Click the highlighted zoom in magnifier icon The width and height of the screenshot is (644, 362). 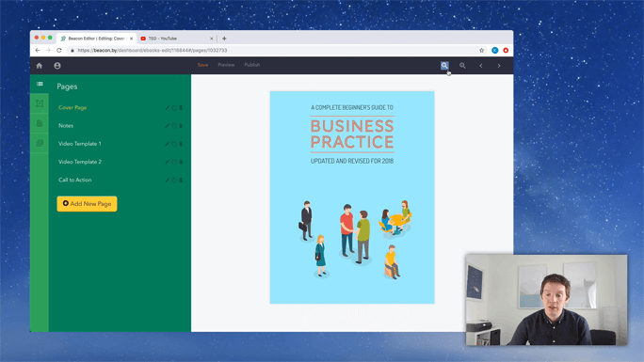point(444,66)
